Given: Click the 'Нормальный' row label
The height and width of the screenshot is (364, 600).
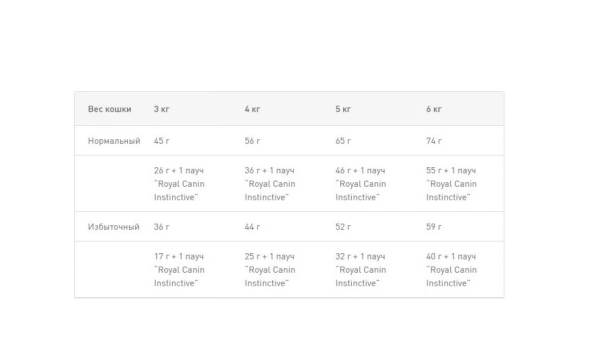Looking at the screenshot, I should (114, 141).
